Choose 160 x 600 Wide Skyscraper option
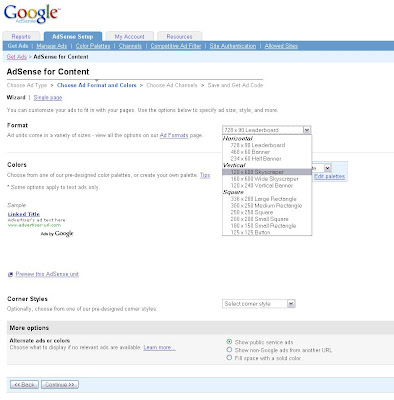 (x=264, y=179)
